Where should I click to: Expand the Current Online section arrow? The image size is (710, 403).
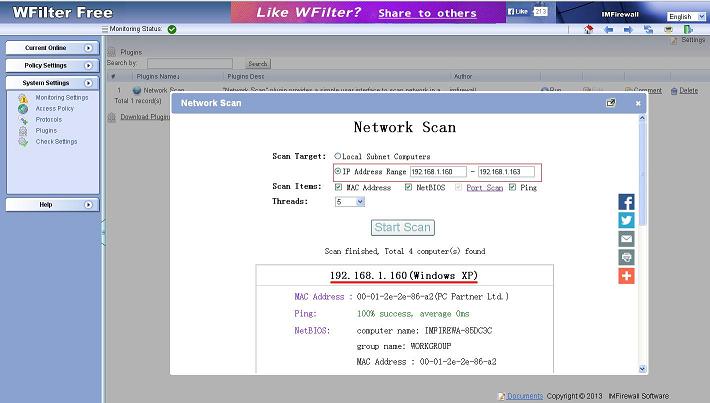tap(88, 48)
